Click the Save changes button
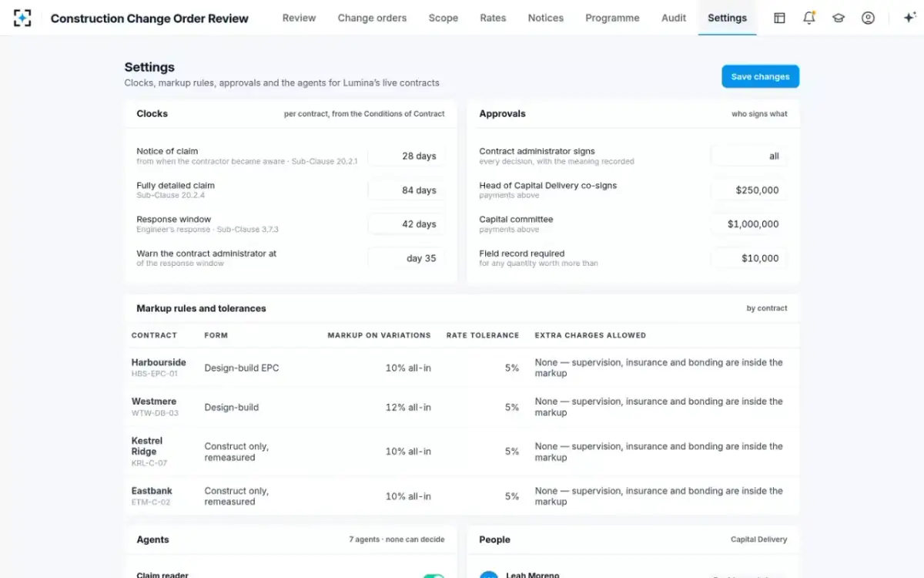Image resolution: width=924 pixels, height=578 pixels. pos(760,76)
